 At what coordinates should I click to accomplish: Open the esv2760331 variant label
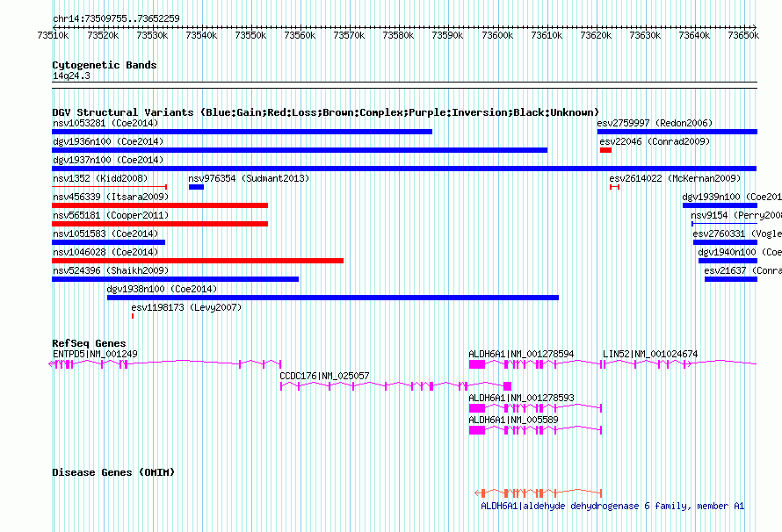point(737,234)
